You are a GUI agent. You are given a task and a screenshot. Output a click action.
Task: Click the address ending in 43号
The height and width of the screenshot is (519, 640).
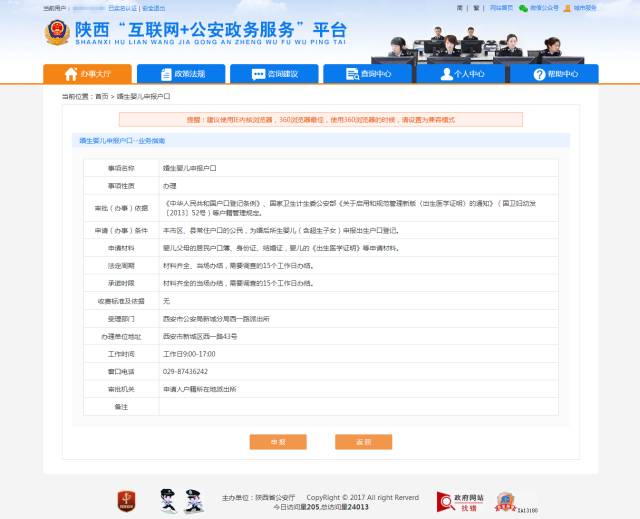point(200,336)
